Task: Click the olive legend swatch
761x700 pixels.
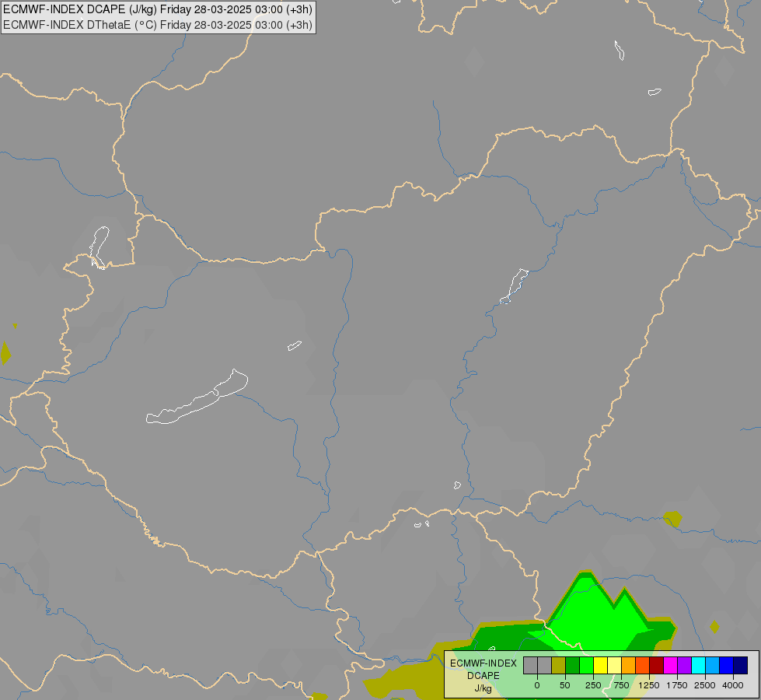Action: (x=558, y=665)
